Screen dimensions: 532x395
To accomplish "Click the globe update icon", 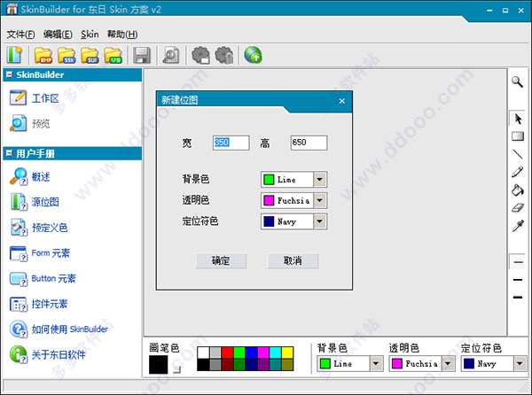I will (x=253, y=55).
